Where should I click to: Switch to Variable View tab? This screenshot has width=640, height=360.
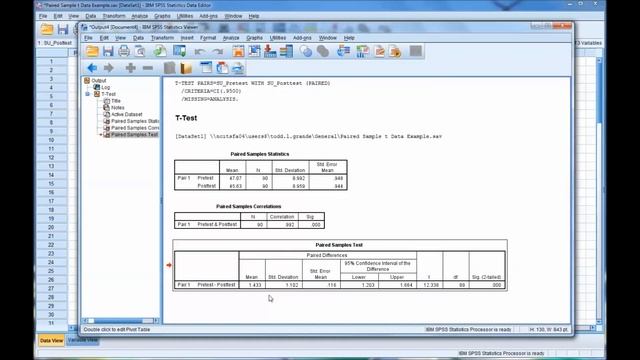coord(82,340)
